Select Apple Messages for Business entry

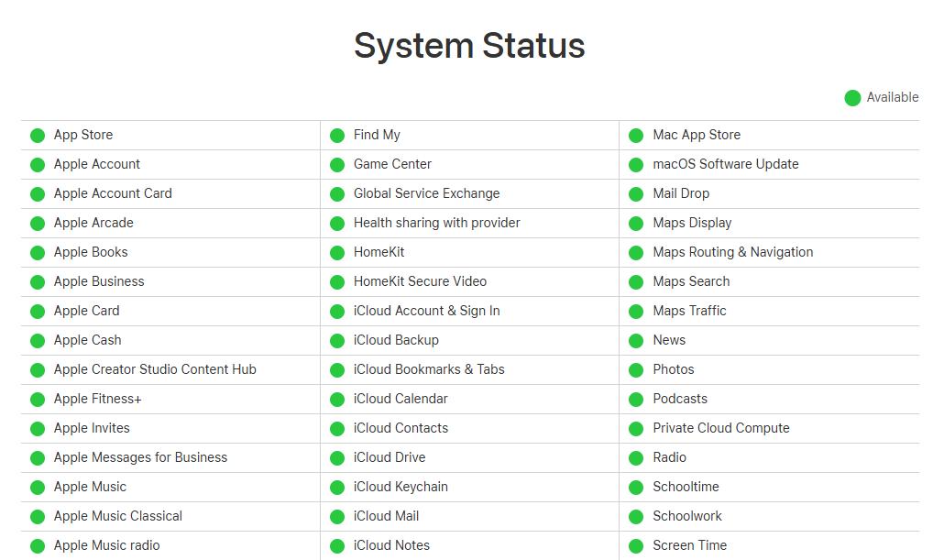click(140, 457)
